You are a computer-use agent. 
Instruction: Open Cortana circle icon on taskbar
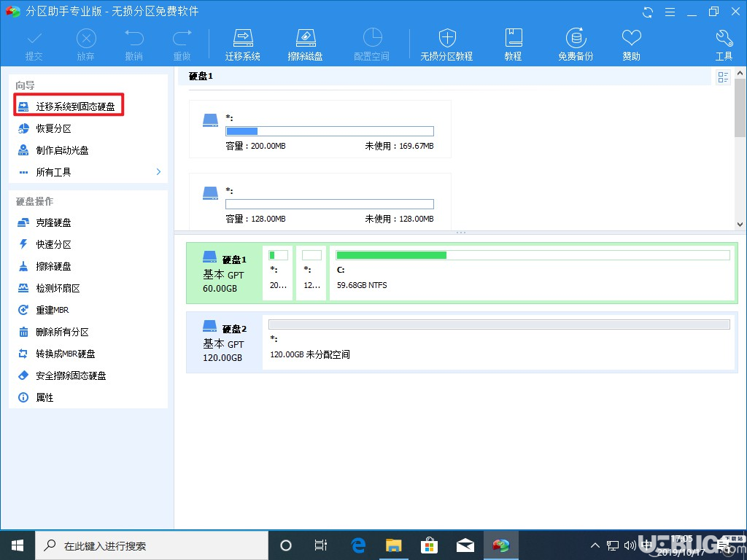[286, 545]
